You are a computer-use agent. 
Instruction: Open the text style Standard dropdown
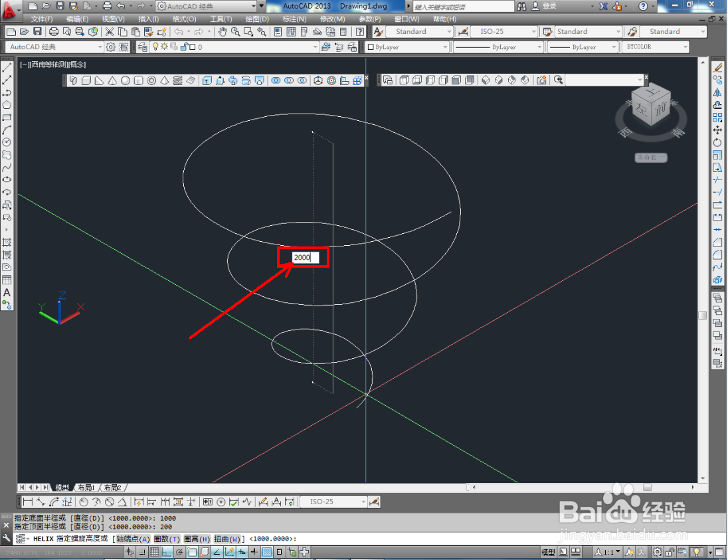(x=449, y=32)
